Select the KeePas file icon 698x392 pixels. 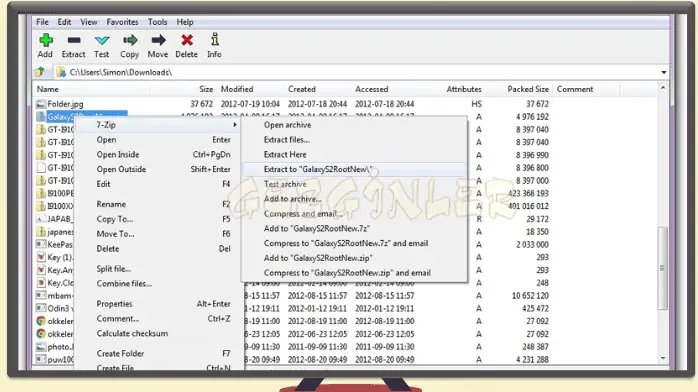[x=41, y=244]
